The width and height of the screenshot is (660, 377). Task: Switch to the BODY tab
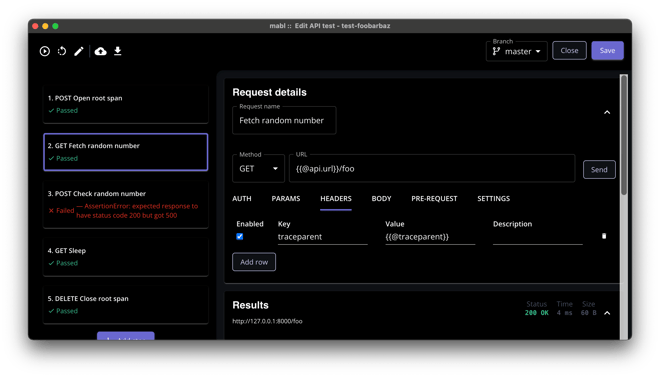click(x=381, y=199)
